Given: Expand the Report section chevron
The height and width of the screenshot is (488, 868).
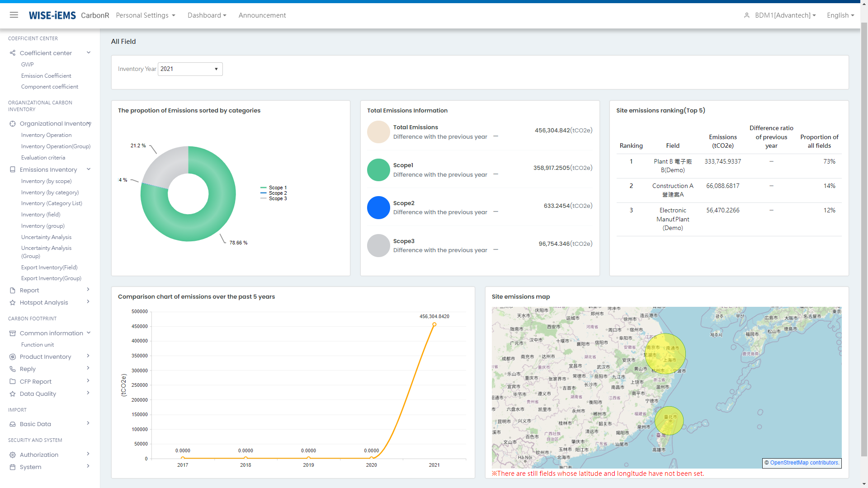Looking at the screenshot, I should click(x=88, y=290).
